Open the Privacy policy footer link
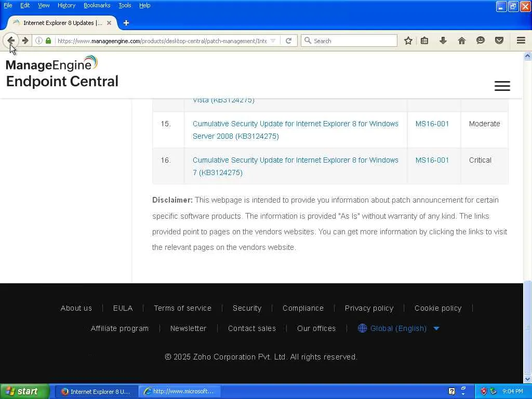 click(x=369, y=308)
